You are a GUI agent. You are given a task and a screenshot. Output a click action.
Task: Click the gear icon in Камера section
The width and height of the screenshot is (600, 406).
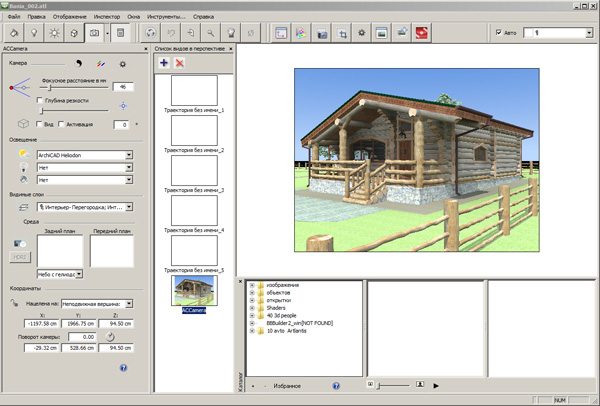click(122, 63)
